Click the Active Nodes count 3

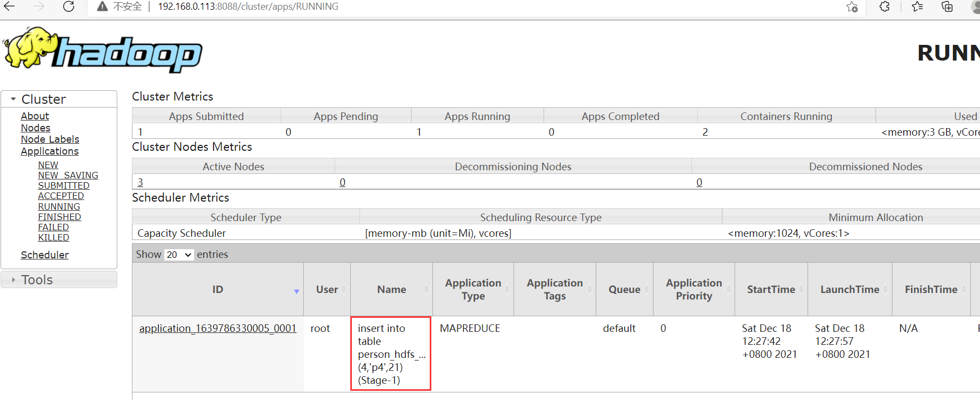(141, 183)
